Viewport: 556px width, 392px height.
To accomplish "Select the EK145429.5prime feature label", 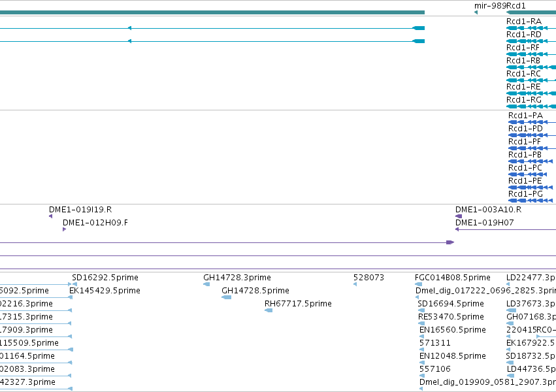I will (x=105, y=291).
